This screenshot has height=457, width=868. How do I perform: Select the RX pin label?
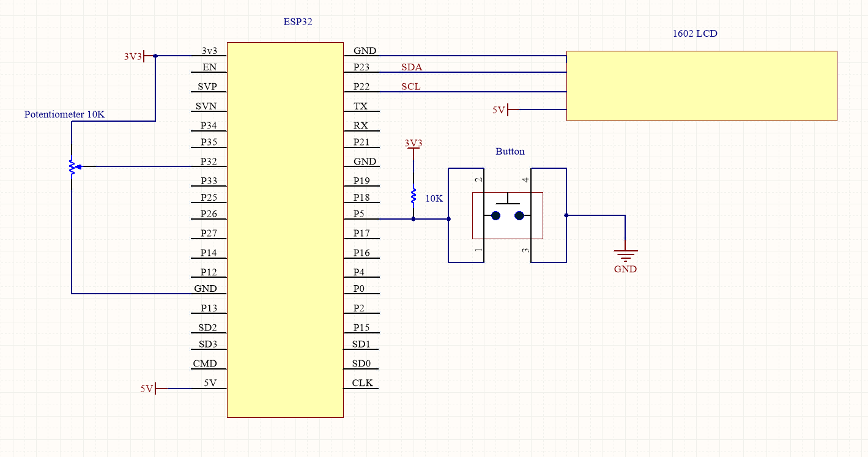(x=360, y=125)
